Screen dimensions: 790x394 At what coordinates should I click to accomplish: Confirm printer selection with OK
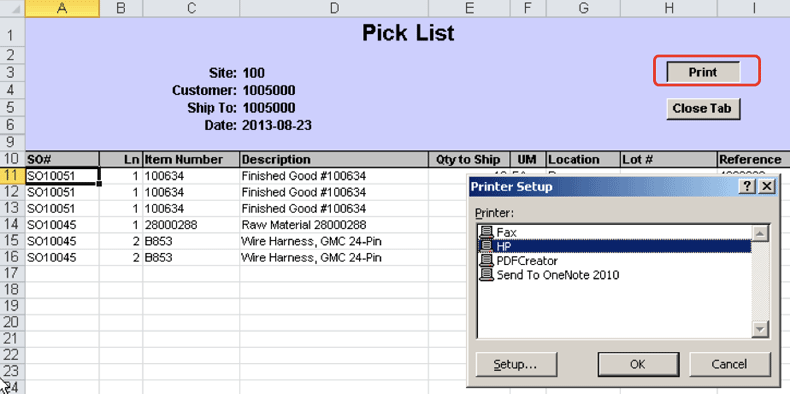click(638, 364)
